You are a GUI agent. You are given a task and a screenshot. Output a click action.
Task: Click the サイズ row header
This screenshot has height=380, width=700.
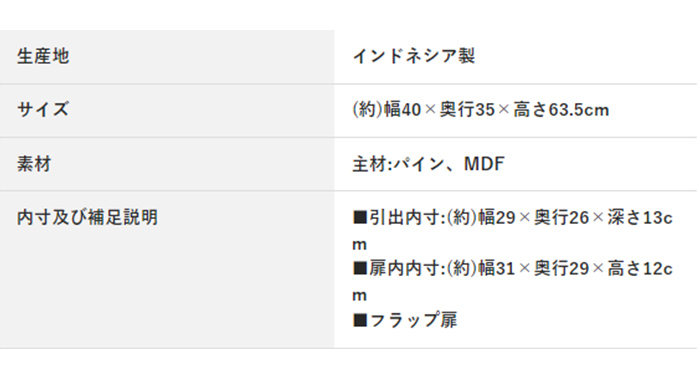pyautogui.click(x=167, y=110)
